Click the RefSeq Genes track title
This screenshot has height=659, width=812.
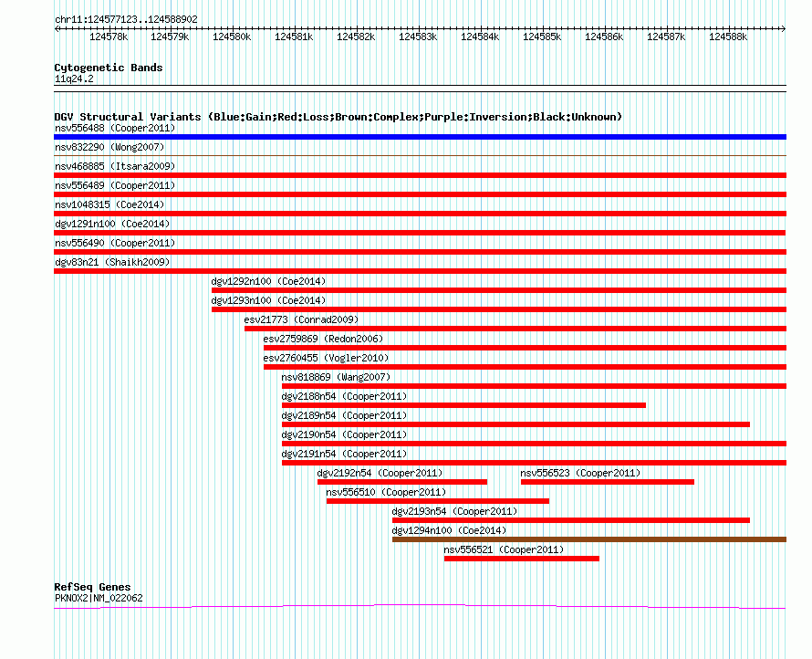point(92,587)
